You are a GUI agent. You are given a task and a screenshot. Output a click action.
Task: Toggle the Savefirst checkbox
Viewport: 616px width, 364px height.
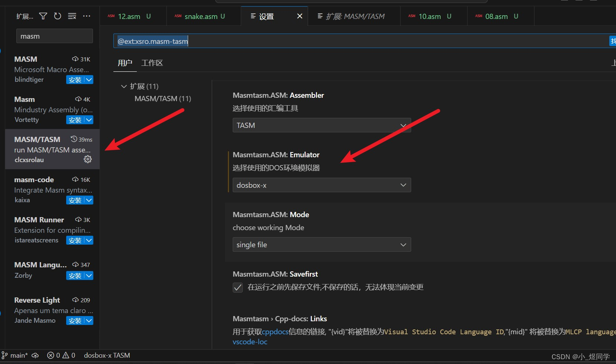(x=238, y=287)
